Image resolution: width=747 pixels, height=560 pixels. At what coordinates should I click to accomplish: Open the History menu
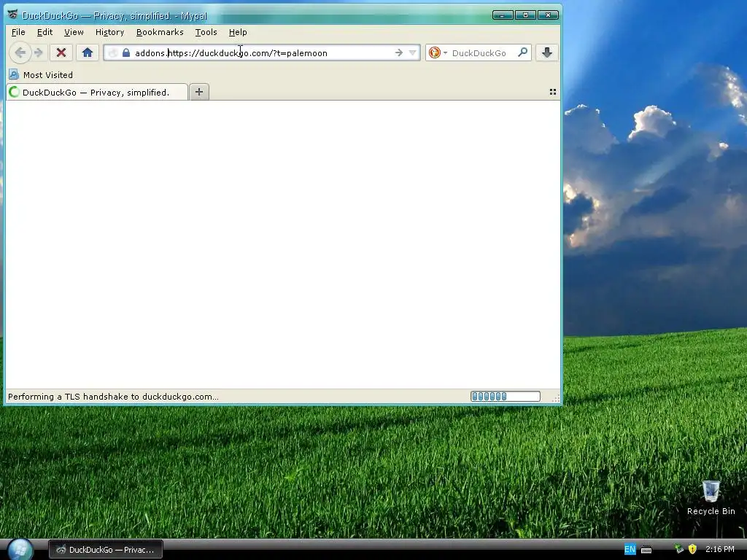click(109, 32)
